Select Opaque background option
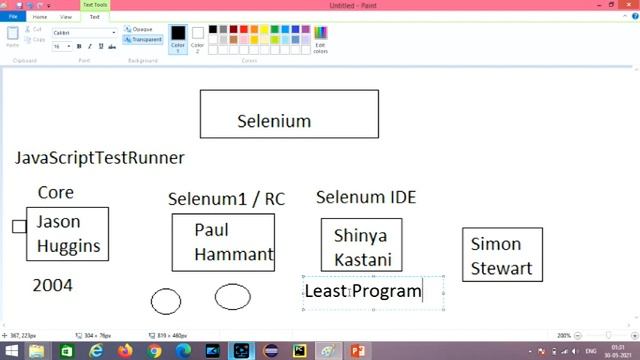 (138, 29)
